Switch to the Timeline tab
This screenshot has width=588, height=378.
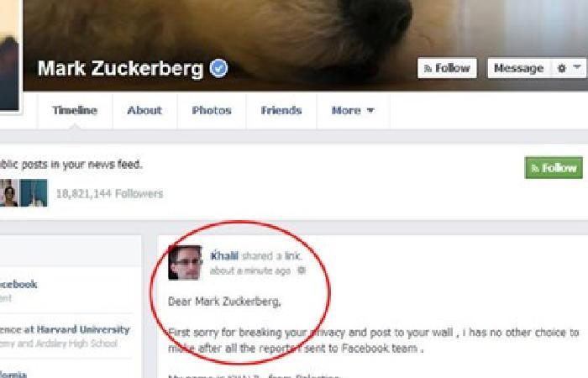(x=75, y=111)
